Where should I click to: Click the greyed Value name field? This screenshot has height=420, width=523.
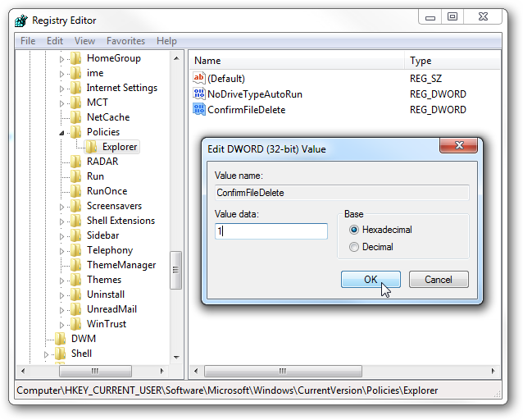[x=342, y=193]
